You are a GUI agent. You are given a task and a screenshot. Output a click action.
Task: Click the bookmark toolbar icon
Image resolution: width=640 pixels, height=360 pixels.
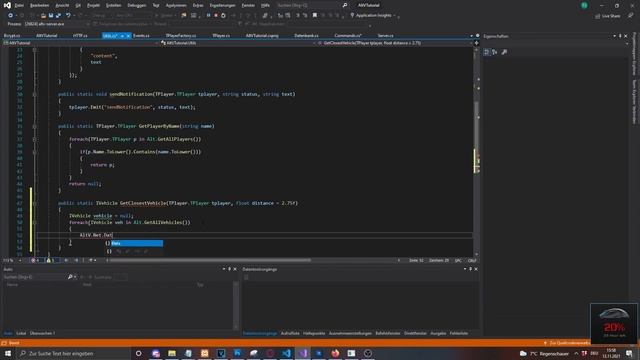pyautogui.click(x=315, y=16)
